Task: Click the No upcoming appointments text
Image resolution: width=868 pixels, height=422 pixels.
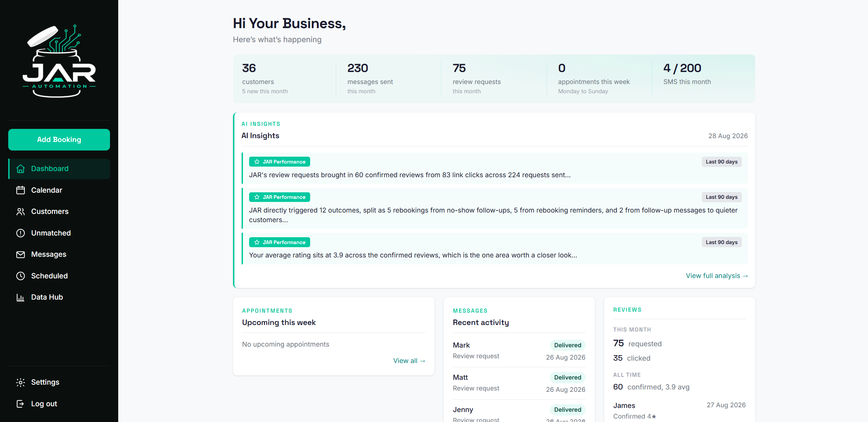Action: (285, 344)
